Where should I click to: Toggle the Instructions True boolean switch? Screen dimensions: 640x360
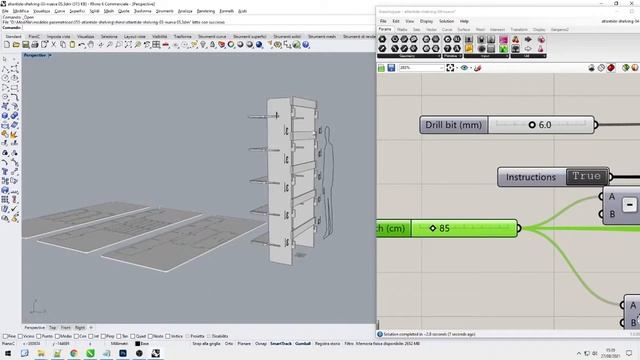[587, 177]
